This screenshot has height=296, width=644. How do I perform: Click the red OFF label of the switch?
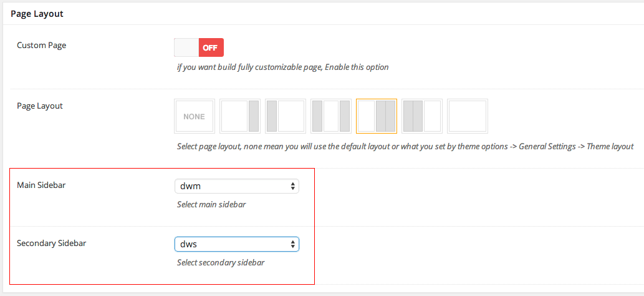(211, 47)
